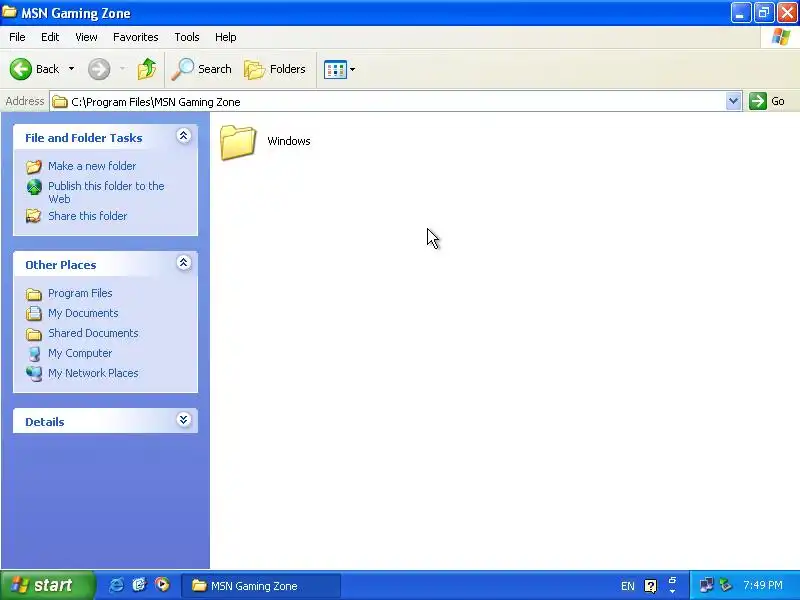
Task: Open the Edit menu
Action: point(50,37)
